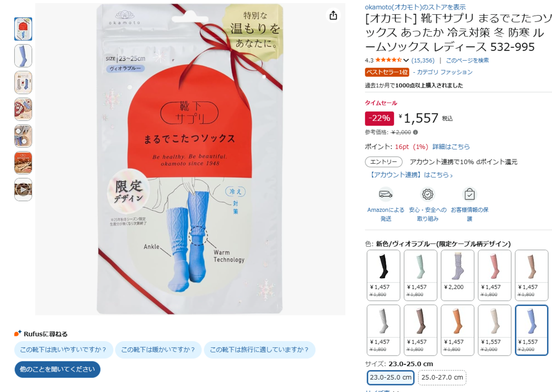Choose the black sock color option

click(x=384, y=275)
